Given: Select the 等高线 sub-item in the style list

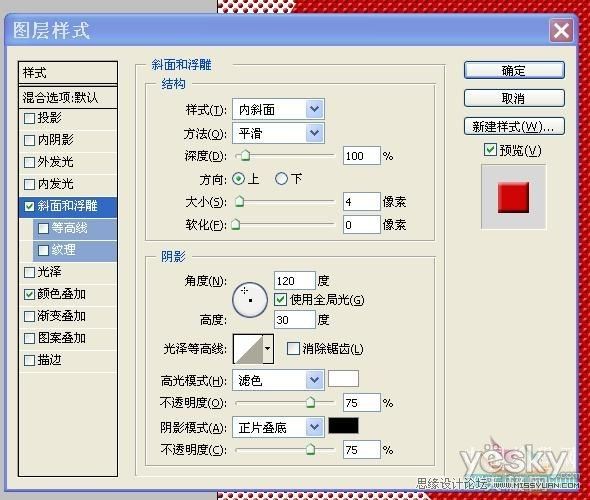Looking at the screenshot, I should tap(75, 228).
